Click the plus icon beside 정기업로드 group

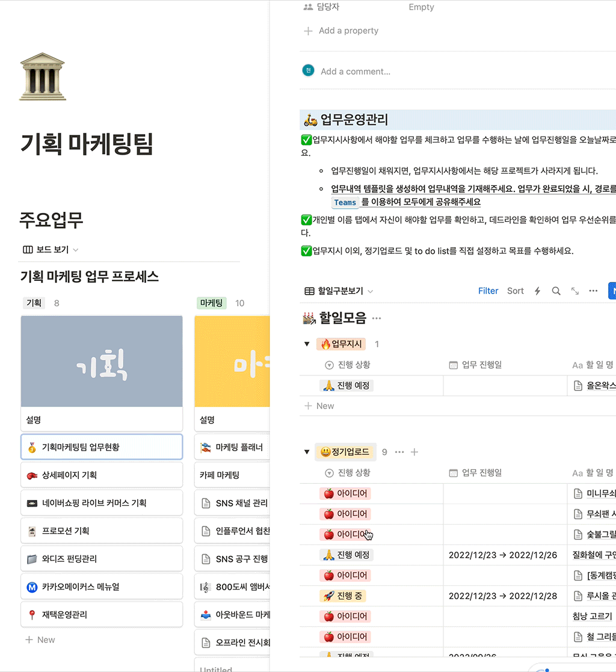(x=414, y=452)
